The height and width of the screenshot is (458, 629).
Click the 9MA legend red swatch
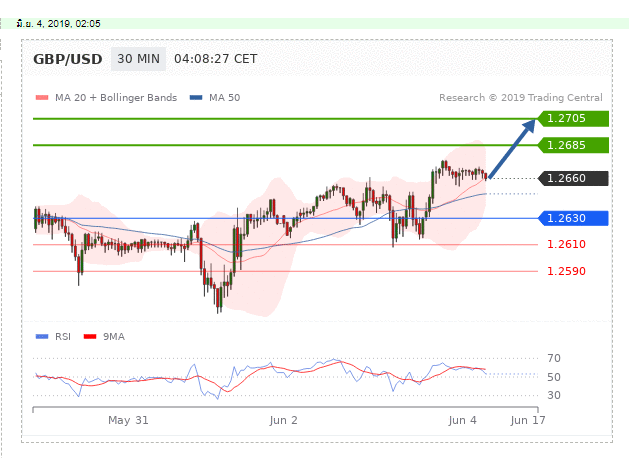(x=90, y=336)
